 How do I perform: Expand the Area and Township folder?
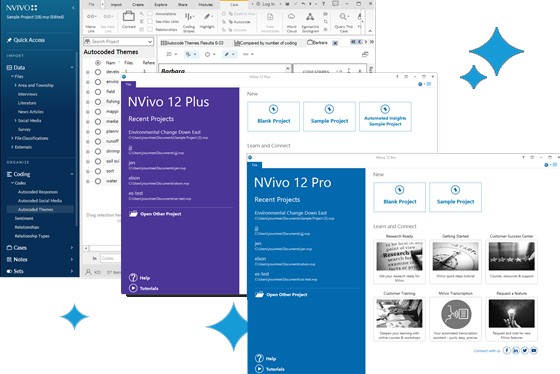pyautogui.click(x=15, y=85)
